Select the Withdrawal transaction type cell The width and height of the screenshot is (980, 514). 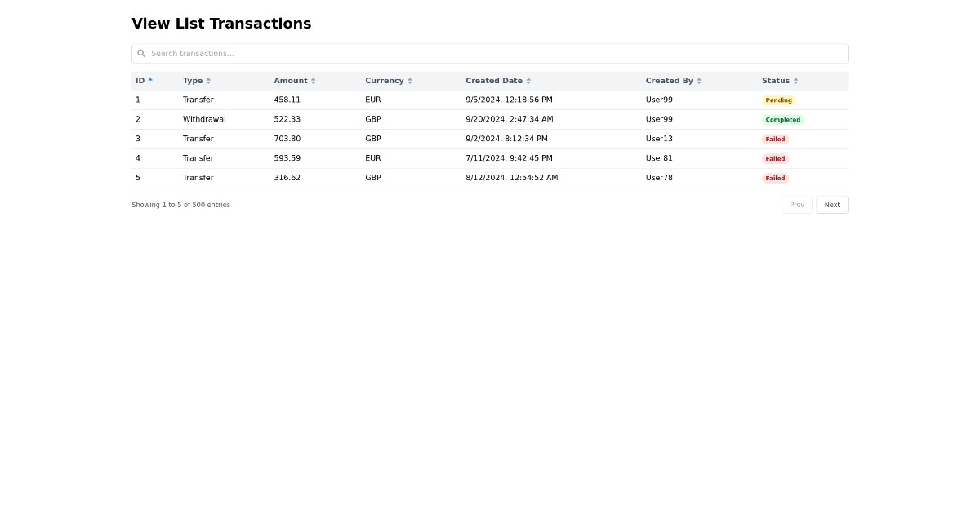(x=204, y=119)
